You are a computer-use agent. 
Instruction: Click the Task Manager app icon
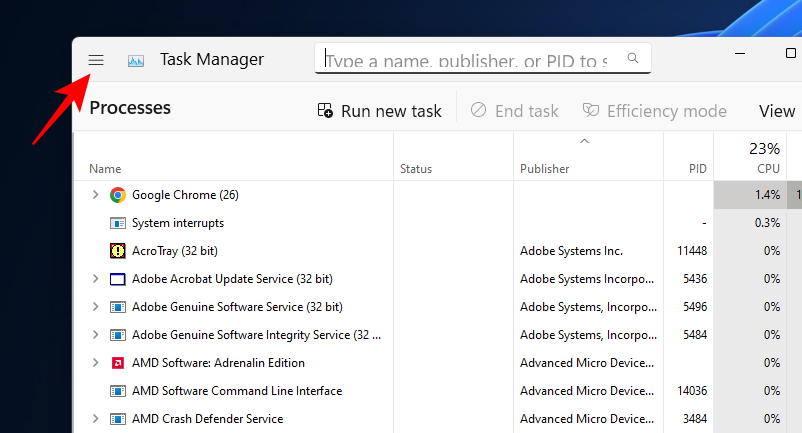pos(136,60)
